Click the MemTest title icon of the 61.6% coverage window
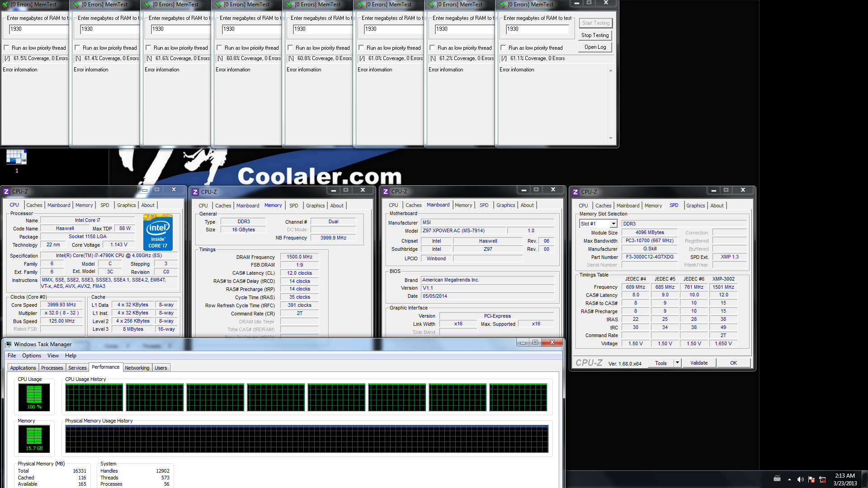 [x=147, y=5]
